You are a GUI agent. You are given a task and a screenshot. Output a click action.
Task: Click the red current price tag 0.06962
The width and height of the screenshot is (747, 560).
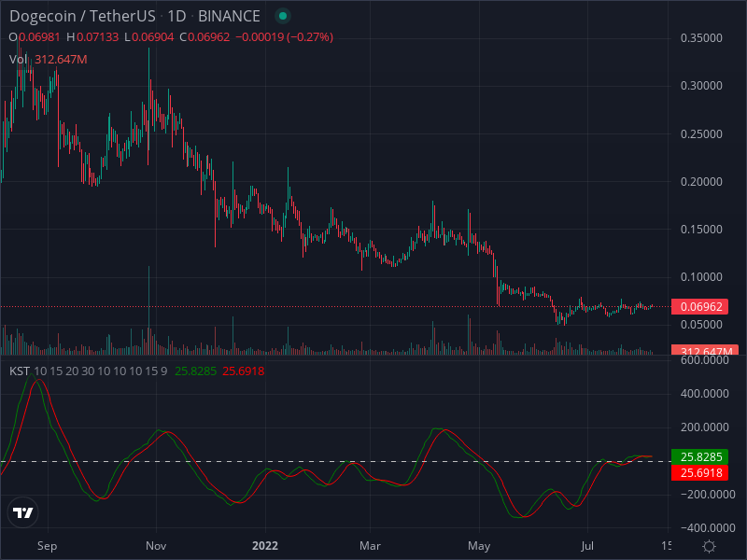[x=699, y=307]
